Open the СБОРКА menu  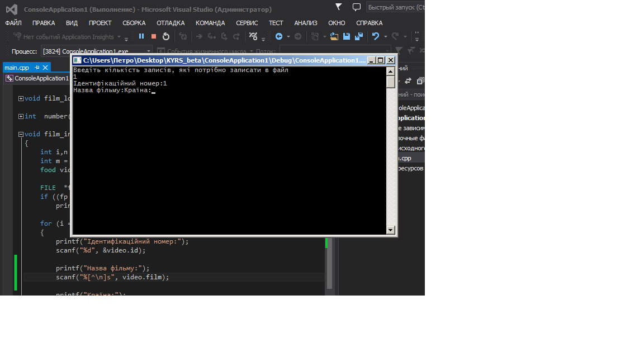click(134, 23)
